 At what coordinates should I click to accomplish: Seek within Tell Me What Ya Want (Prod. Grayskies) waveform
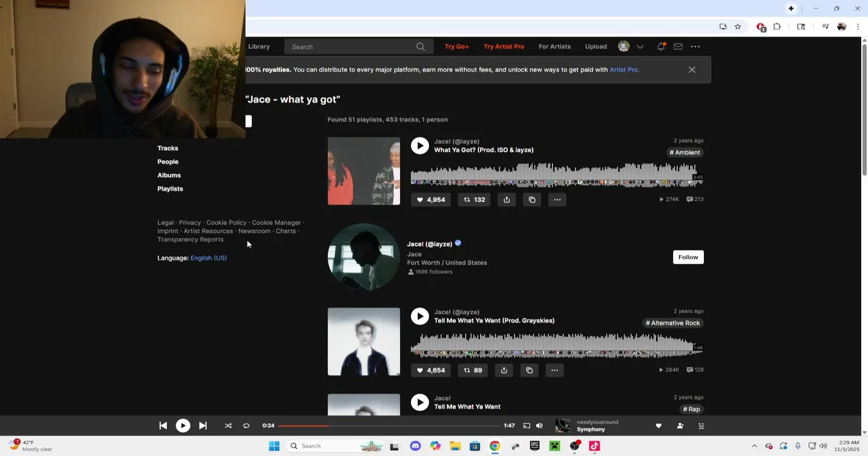[556, 346]
